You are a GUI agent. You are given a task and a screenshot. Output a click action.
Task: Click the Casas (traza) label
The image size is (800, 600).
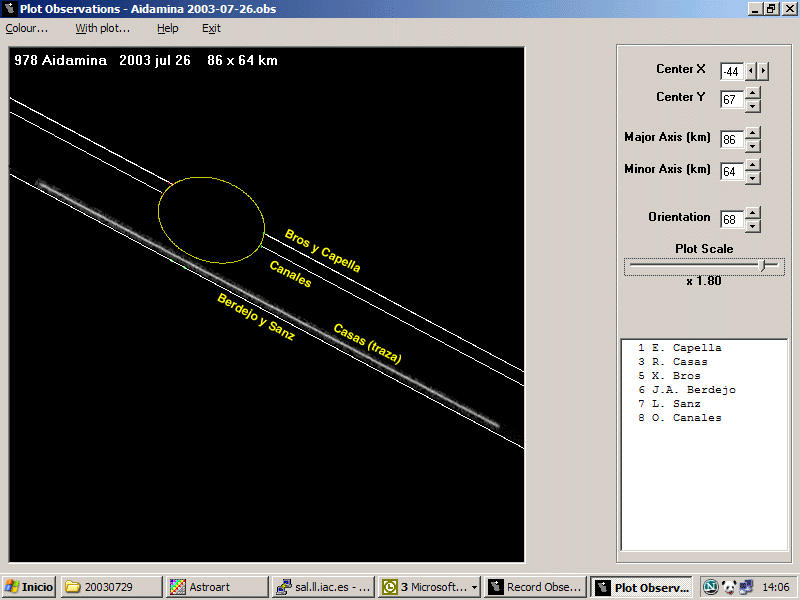pos(367,343)
